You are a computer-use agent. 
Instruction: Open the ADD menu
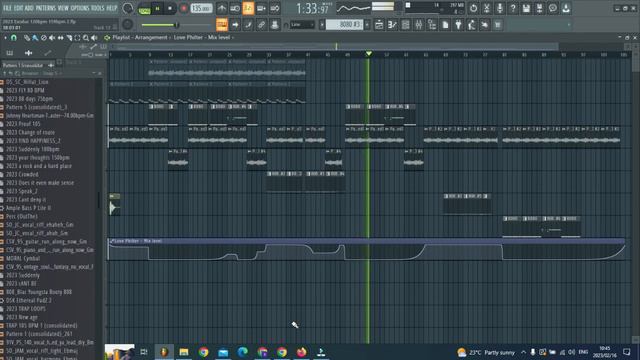point(29,8)
